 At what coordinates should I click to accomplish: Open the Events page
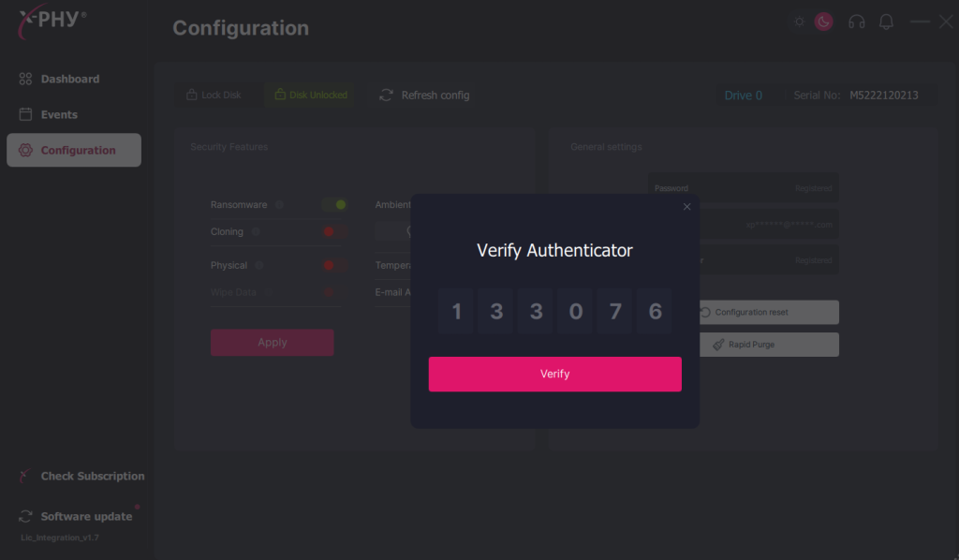(59, 115)
